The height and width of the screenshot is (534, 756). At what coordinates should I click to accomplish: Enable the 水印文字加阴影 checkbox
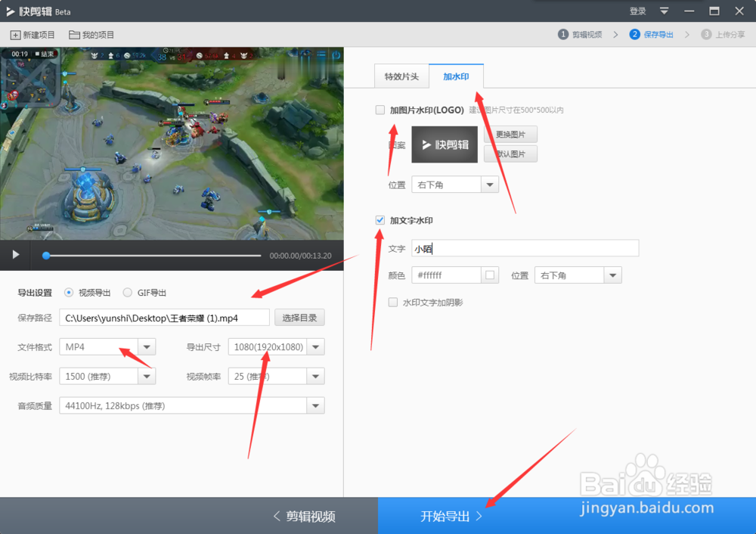click(x=393, y=303)
